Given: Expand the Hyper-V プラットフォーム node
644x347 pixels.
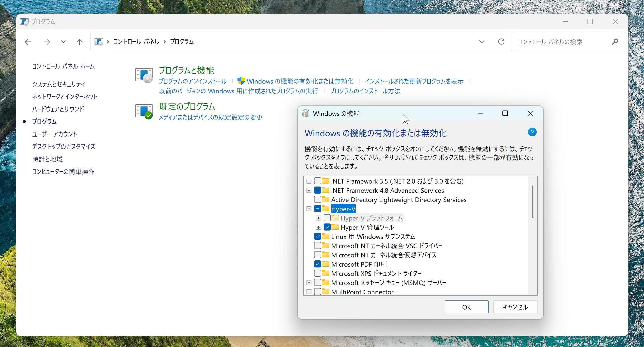Looking at the screenshot, I should coord(318,218).
